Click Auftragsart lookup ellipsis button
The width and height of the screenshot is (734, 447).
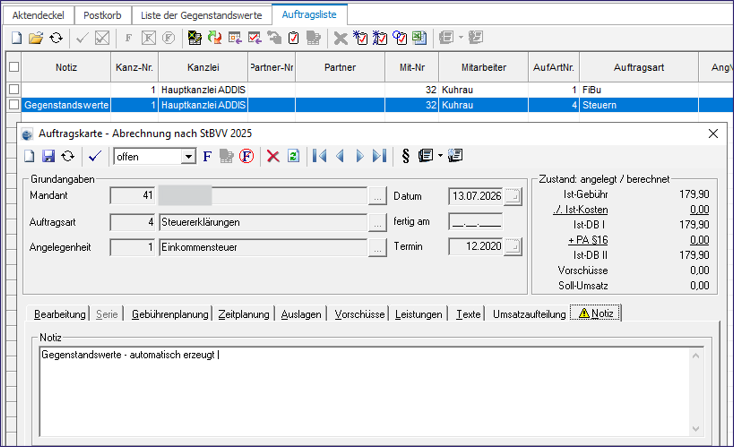[377, 223]
